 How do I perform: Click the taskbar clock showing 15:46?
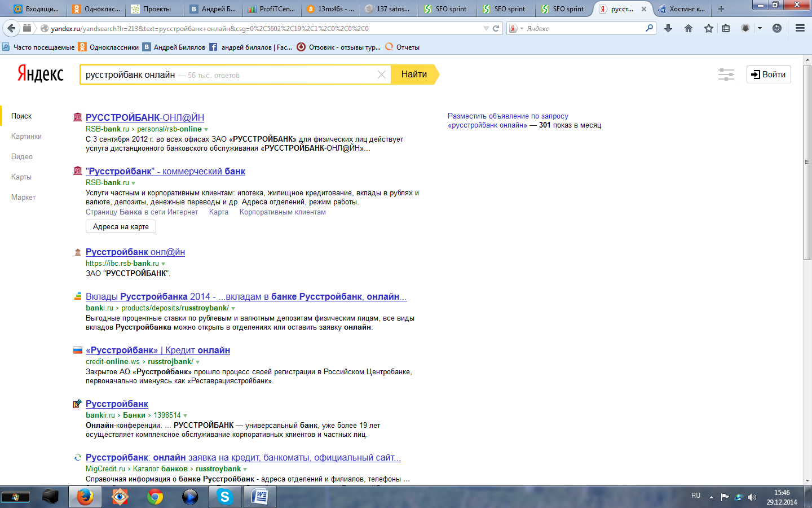click(x=782, y=497)
